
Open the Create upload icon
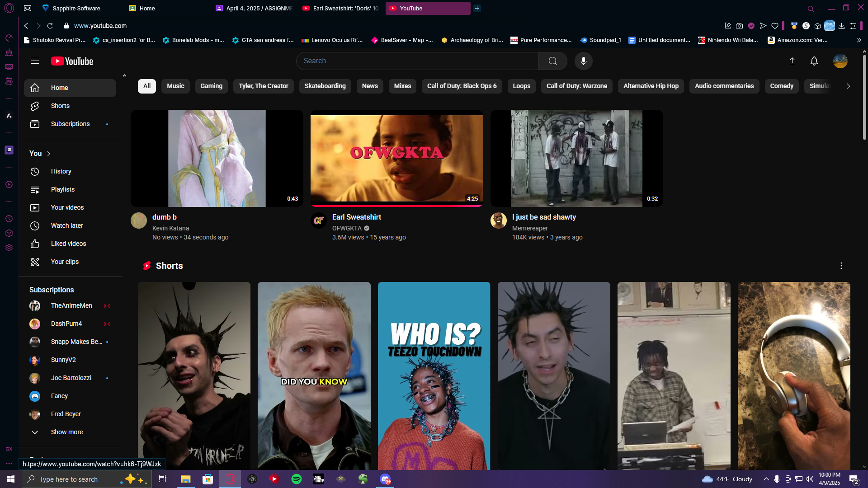point(792,61)
